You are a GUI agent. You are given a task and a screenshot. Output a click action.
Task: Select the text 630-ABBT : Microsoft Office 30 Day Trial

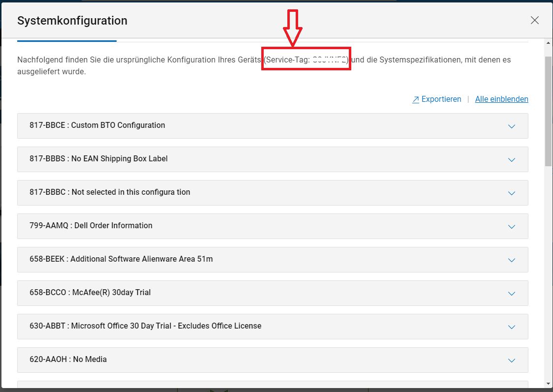pyautogui.click(x=100, y=326)
